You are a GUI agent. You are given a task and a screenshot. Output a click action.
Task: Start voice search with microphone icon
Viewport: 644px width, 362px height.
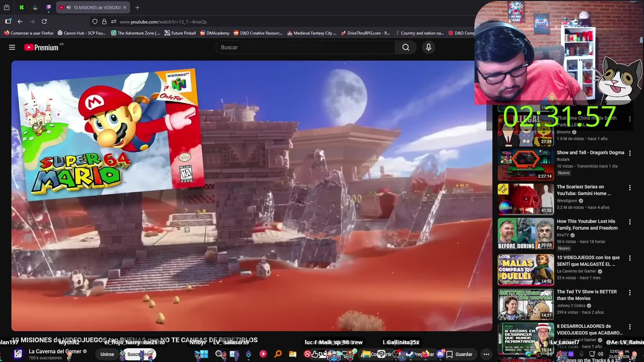(428, 47)
